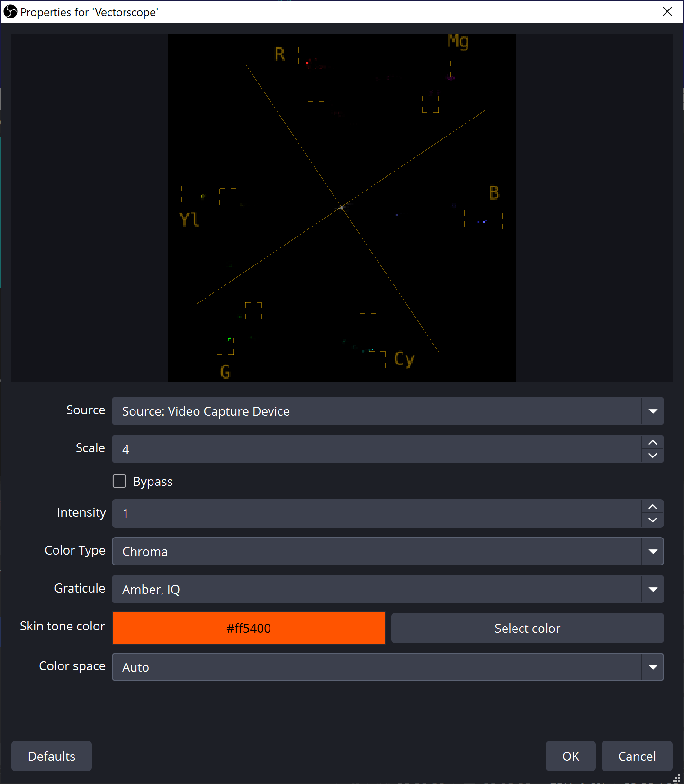Click the Intensity label

(x=81, y=512)
